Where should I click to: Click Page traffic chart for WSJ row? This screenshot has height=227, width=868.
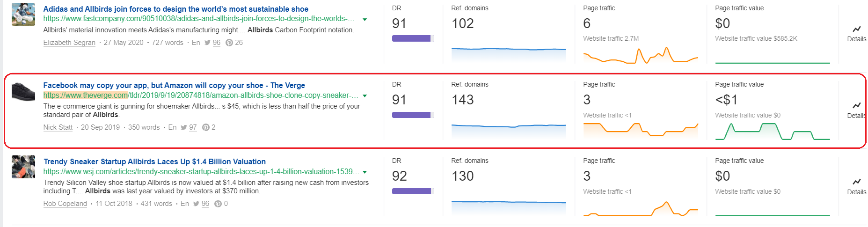coord(641,208)
